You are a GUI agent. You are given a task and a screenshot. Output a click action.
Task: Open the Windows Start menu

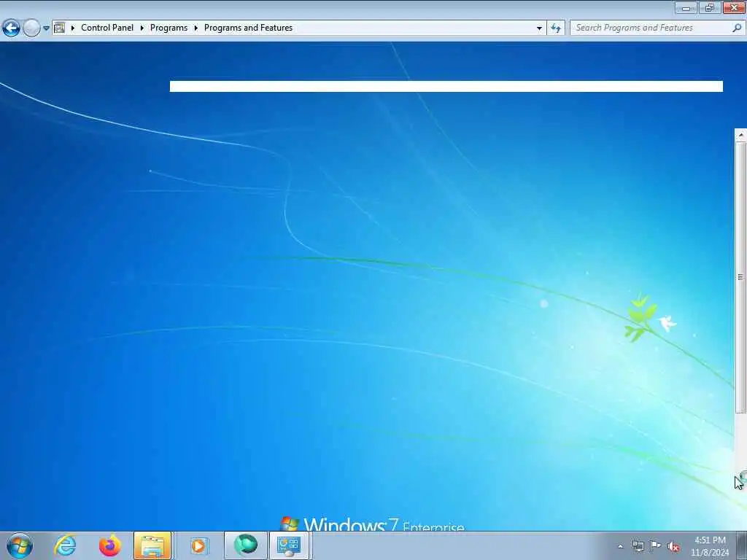[20, 545]
